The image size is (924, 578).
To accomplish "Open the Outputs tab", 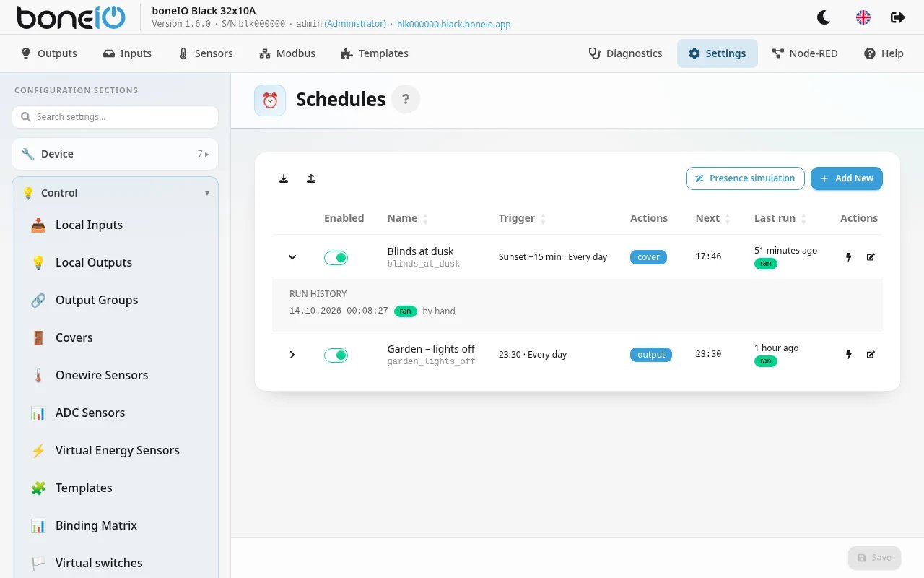I will click(x=49, y=53).
